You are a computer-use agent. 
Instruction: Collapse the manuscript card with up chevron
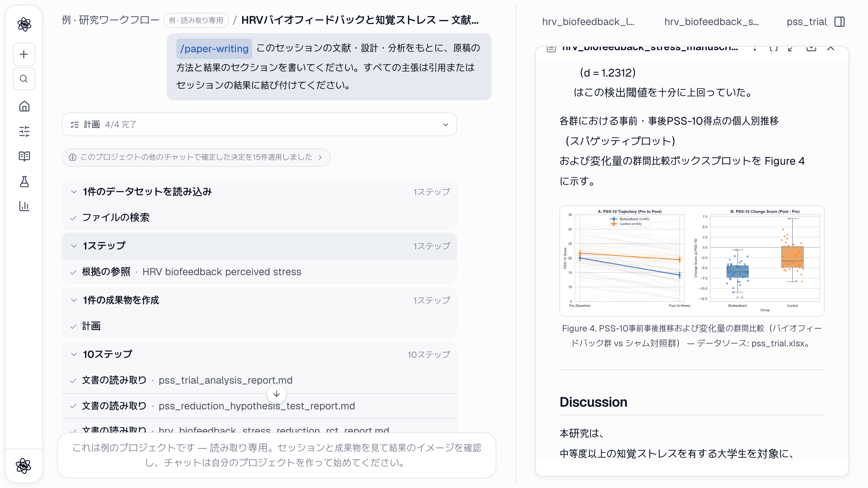(x=831, y=48)
